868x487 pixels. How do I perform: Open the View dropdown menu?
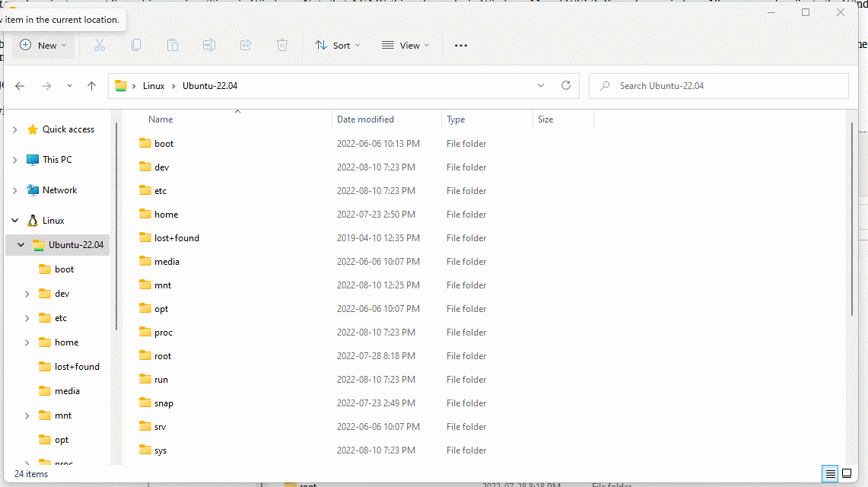click(405, 46)
